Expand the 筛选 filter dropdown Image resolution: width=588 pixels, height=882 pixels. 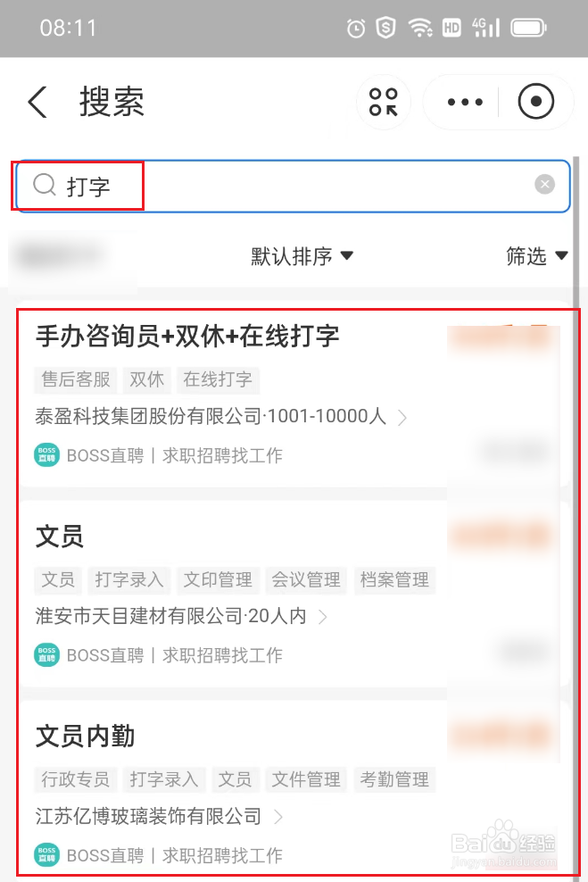537,256
